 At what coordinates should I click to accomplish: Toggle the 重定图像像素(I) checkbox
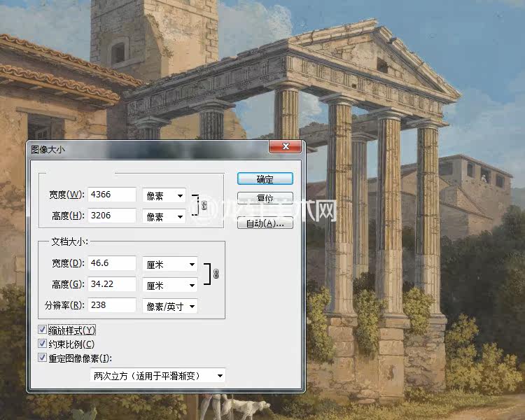pyautogui.click(x=42, y=358)
